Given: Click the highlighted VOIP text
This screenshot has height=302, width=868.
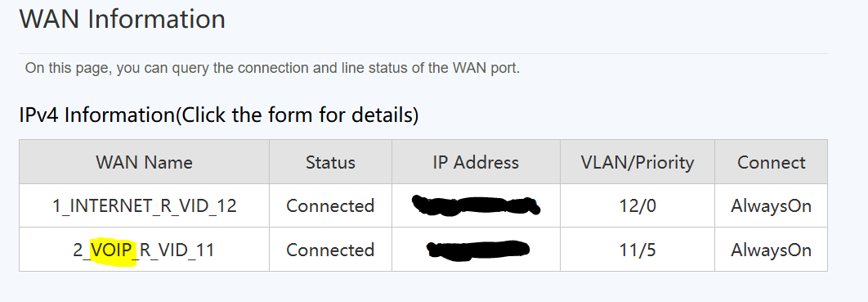Looking at the screenshot, I should tap(113, 250).
